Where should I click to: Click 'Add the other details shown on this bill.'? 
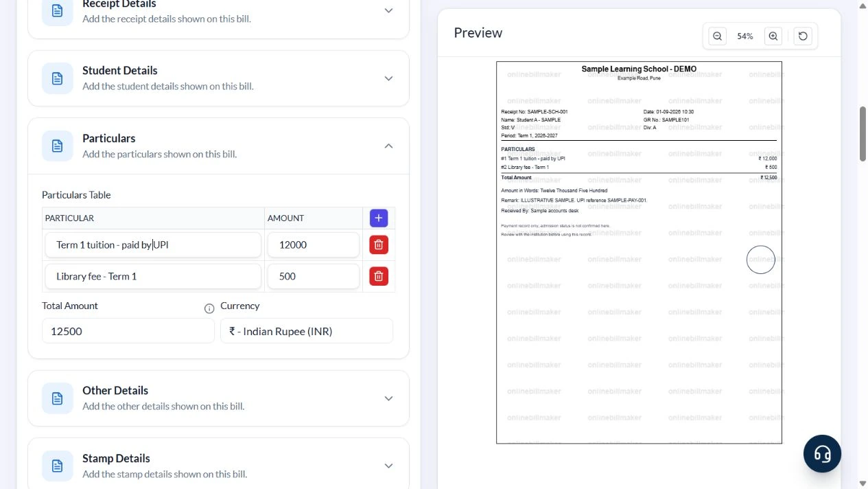pos(163,407)
